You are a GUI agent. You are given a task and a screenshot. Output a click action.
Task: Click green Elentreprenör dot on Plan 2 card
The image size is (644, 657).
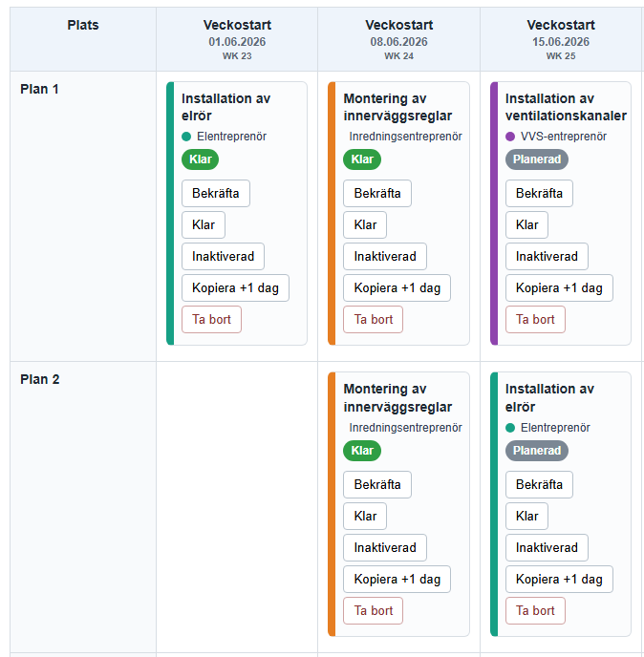[x=510, y=428]
